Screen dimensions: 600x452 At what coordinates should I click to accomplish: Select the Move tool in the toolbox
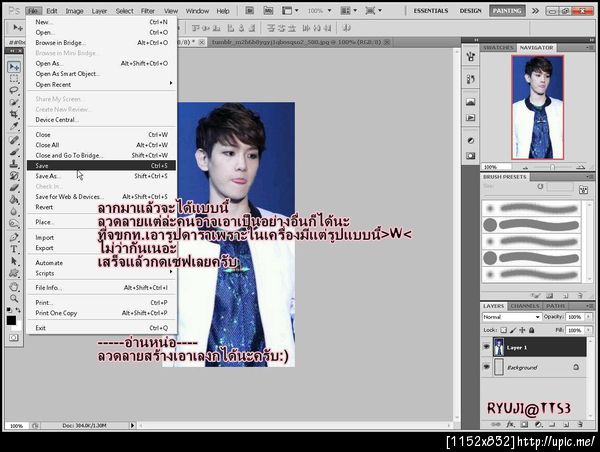[x=14, y=67]
